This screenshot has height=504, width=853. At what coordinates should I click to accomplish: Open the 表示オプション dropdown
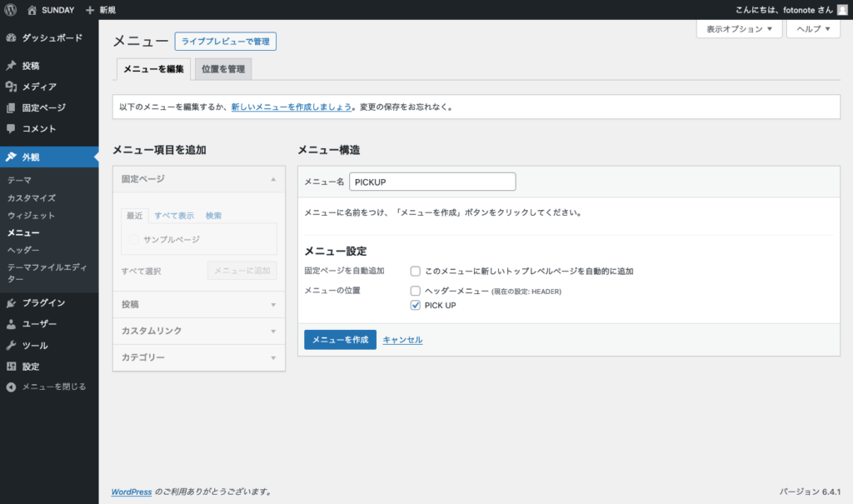coord(739,29)
